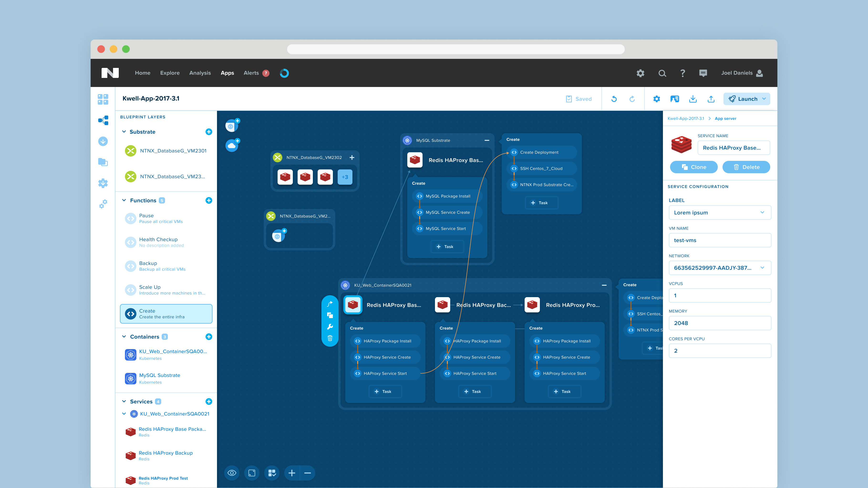Image resolution: width=868 pixels, height=488 pixels.
Task: Click the vCPUs input field
Action: click(x=720, y=296)
